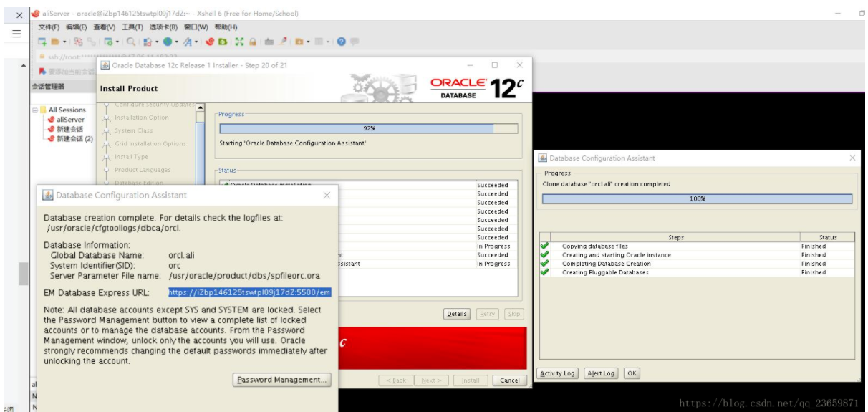This screenshot has width=868, height=412.
Task: Click the New session icon in Xshell toolbar
Action: point(42,42)
